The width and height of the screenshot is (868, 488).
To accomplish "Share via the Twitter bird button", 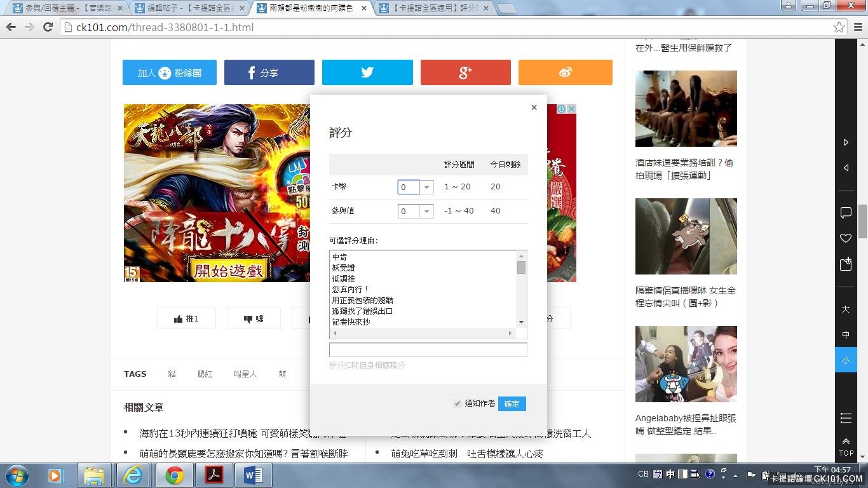I will tap(367, 72).
